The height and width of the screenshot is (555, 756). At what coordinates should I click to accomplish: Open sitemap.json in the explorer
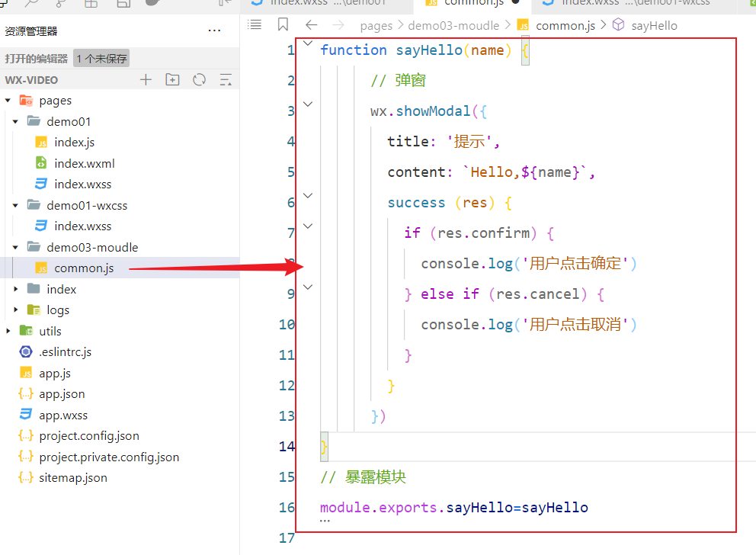tap(73, 478)
